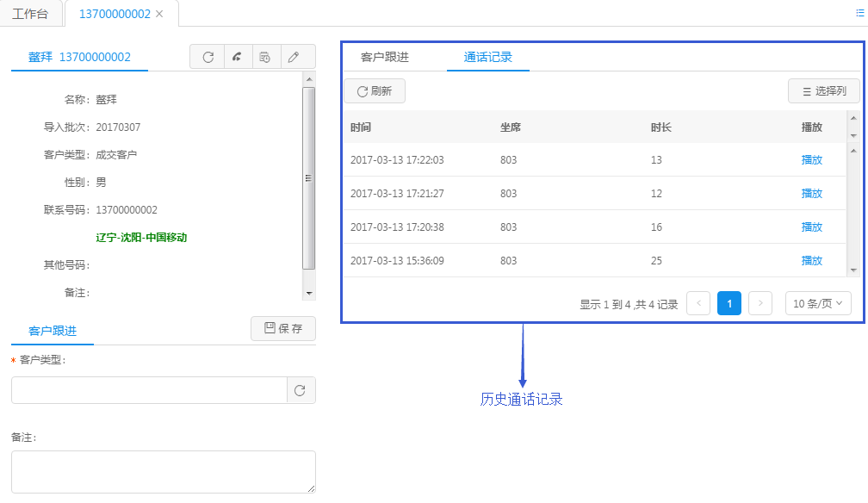Click the 备注 text area
868x503 pixels.
163,472
